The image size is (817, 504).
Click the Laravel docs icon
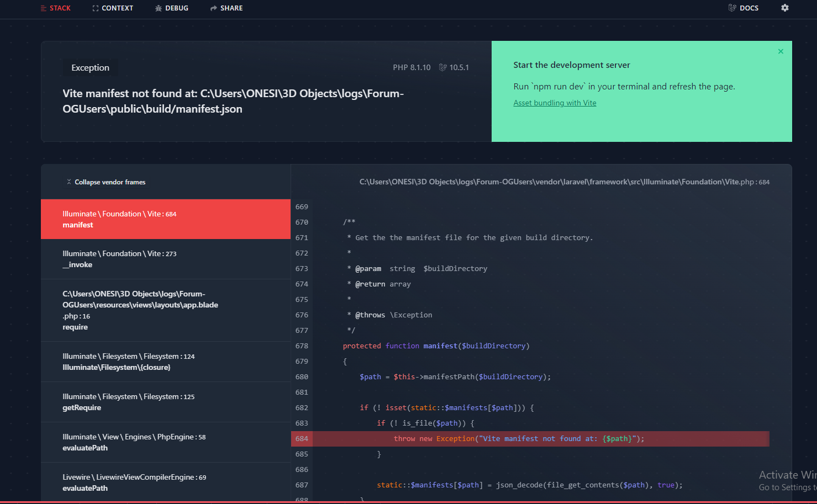(x=732, y=8)
